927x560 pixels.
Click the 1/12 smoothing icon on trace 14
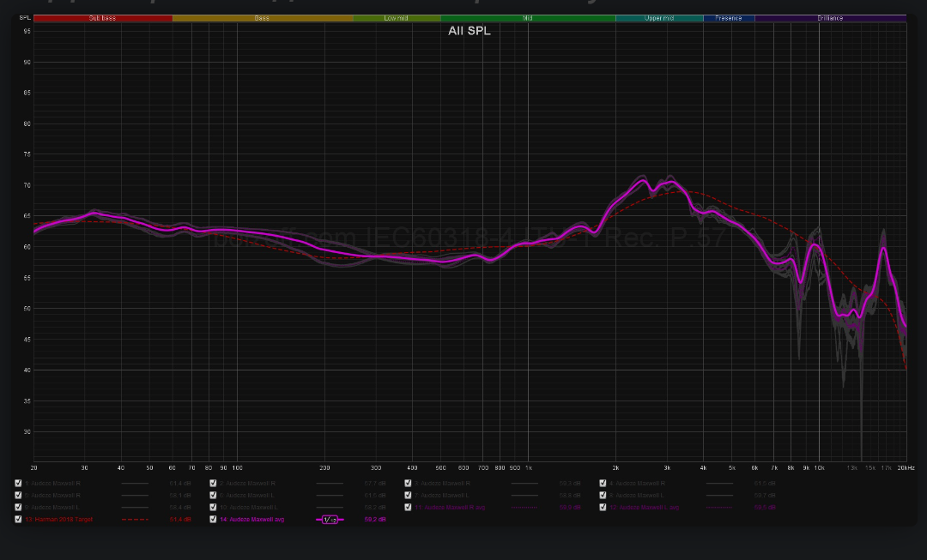pos(330,520)
